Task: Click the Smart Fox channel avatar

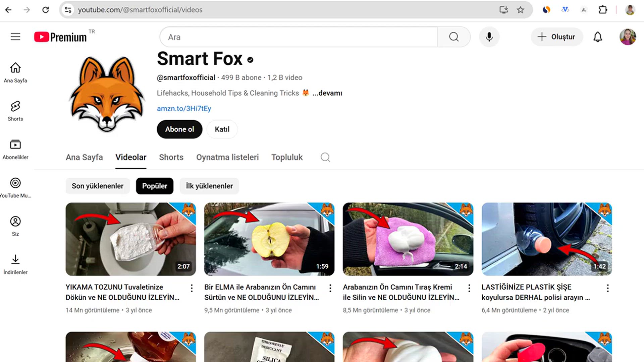Action: pos(107,94)
